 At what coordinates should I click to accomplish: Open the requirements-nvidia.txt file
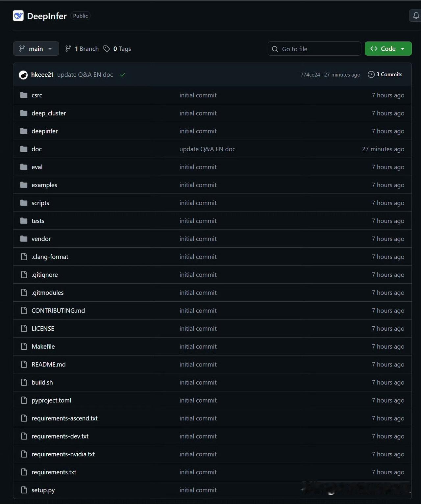[x=63, y=454]
